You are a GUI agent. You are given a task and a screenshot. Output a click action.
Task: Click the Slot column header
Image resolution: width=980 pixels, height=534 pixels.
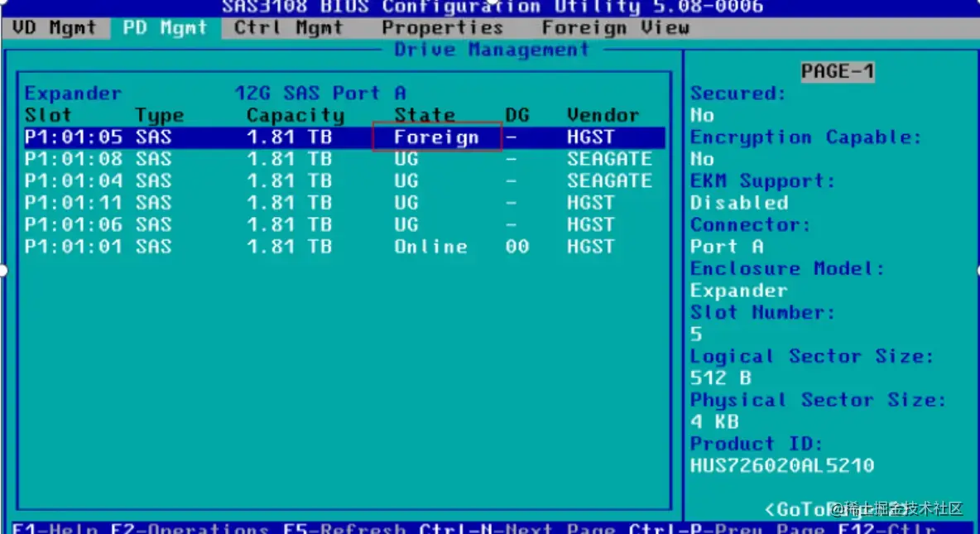48,116
